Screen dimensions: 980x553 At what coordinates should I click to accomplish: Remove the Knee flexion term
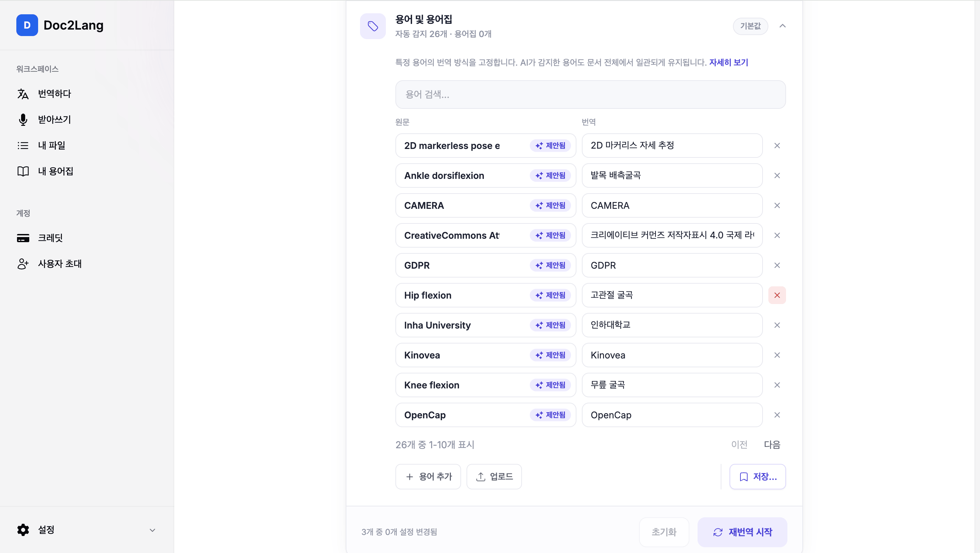[x=777, y=385]
